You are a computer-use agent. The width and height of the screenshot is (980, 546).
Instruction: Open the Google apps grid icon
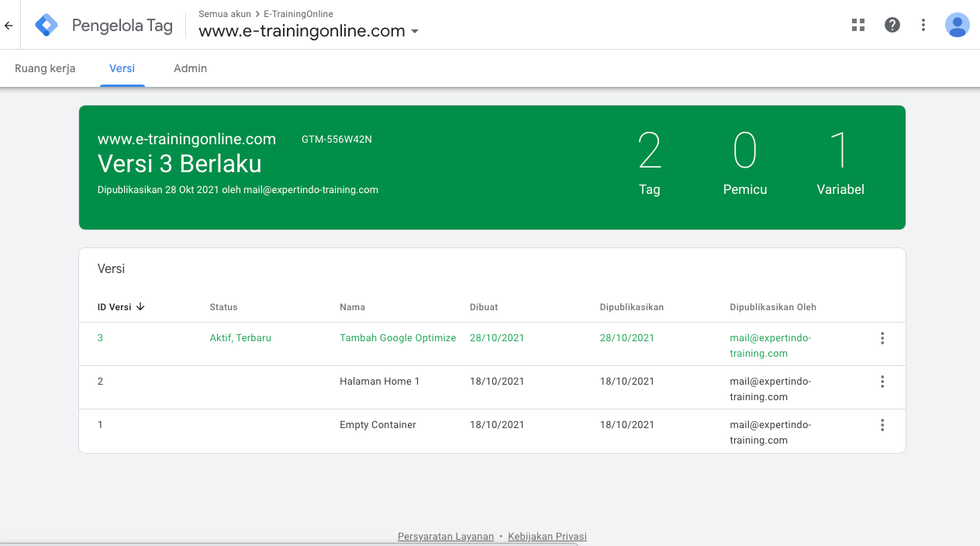(x=858, y=25)
